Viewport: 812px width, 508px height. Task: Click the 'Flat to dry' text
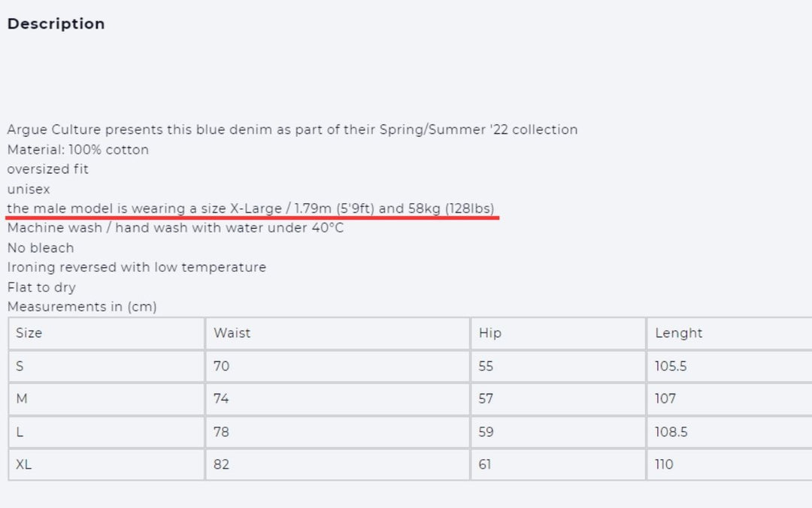(41, 287)
